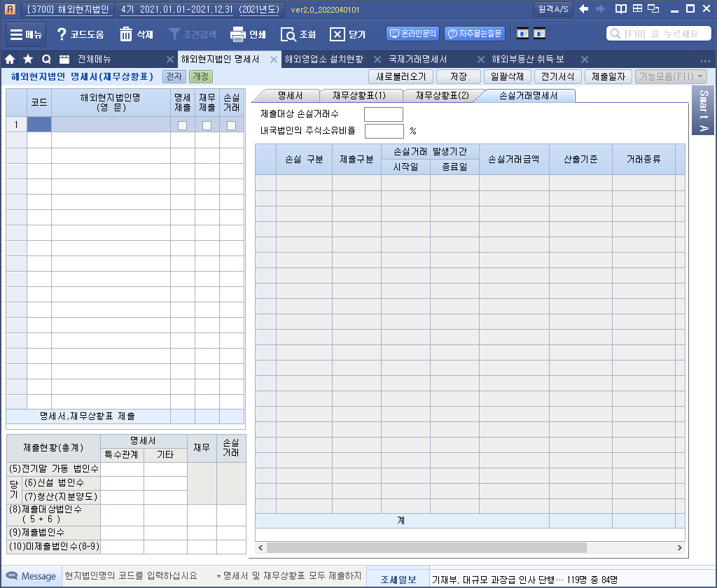717x588 pixels.
Task: Click 일괄삭제 button
Action: (507, 76)
